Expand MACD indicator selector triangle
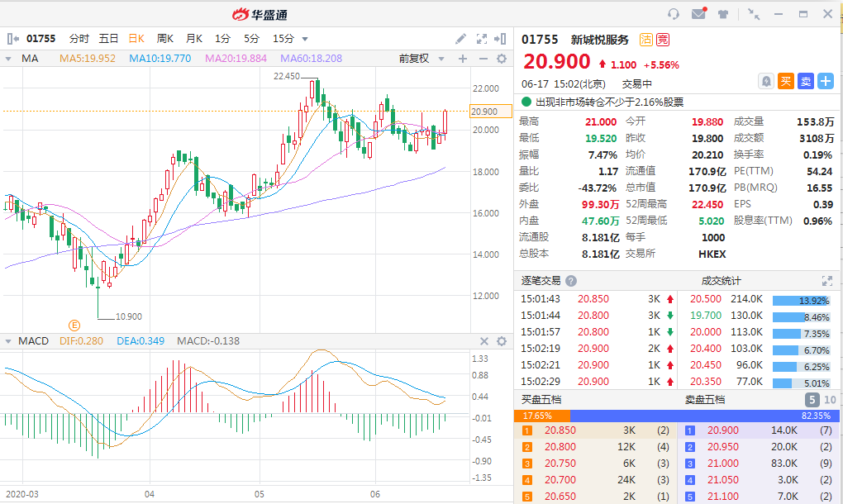Image resolution: width=843 pixels, height=504 pixels. pyautogui.click(x=8, y=341)
